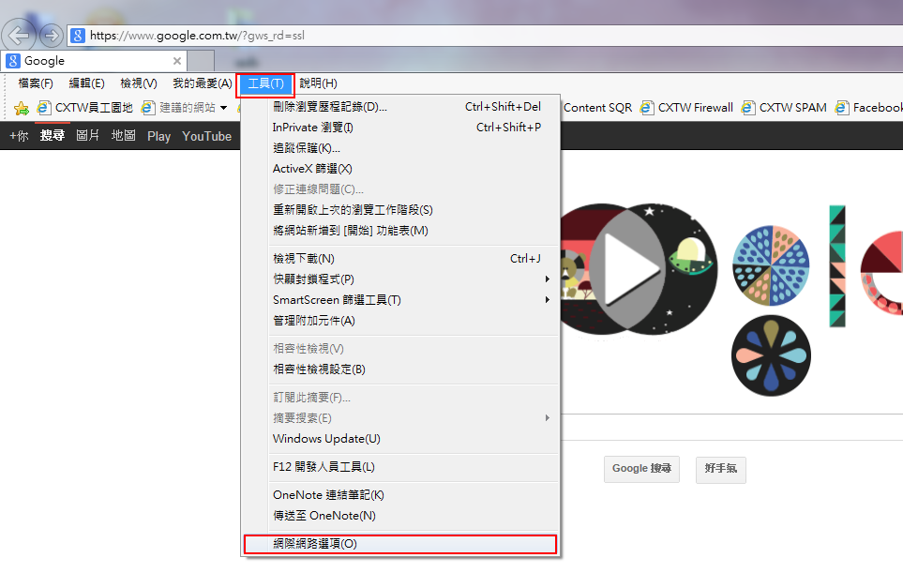Screen dimensions: 903x588
Task: Click the add-to-favorites star icon
Action: pos(21,108)
